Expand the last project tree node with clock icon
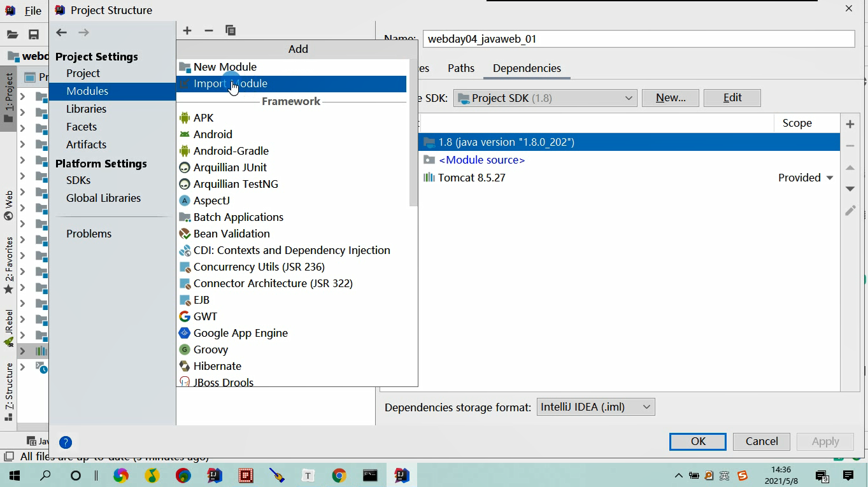Screen dimensions: 868x487 tap(23, 367)
